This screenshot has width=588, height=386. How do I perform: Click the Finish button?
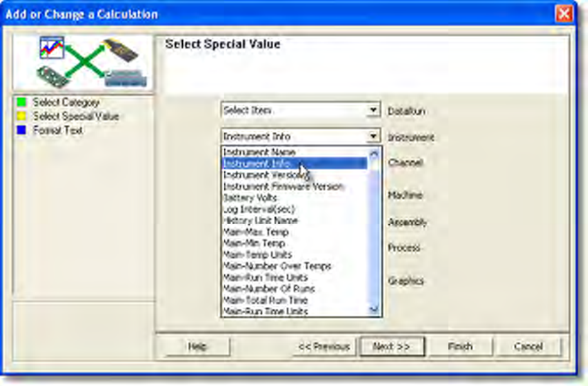[x=460, y=346]
